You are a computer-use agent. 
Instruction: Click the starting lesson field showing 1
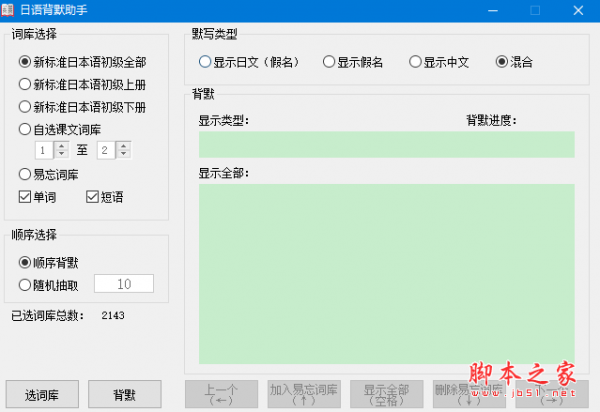pyautogui.click(x=44, y=150)
